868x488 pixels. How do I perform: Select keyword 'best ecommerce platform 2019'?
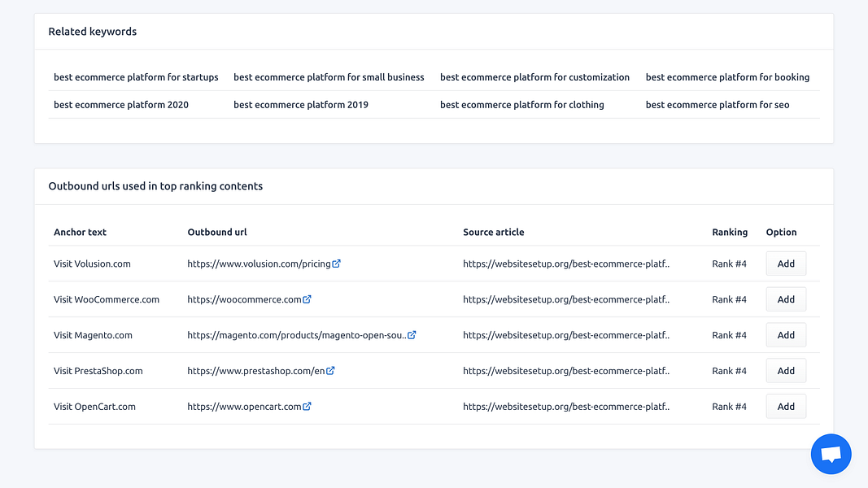pyautogui.click(x=301, y=105)
